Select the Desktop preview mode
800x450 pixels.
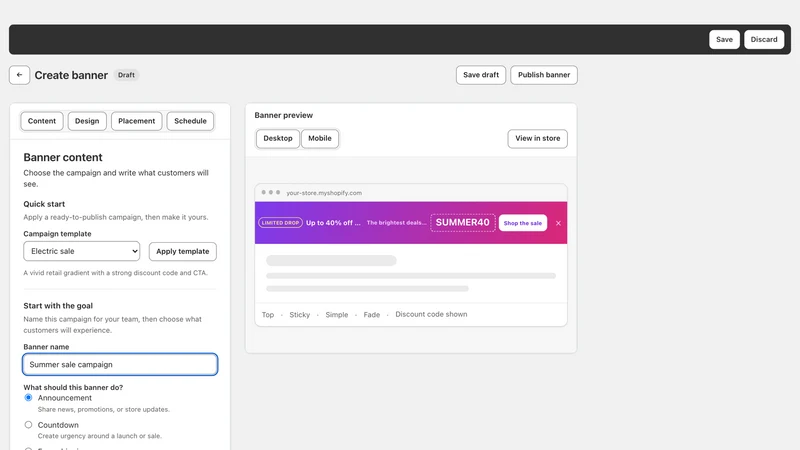pyautogui.click(x=278, y=138)
